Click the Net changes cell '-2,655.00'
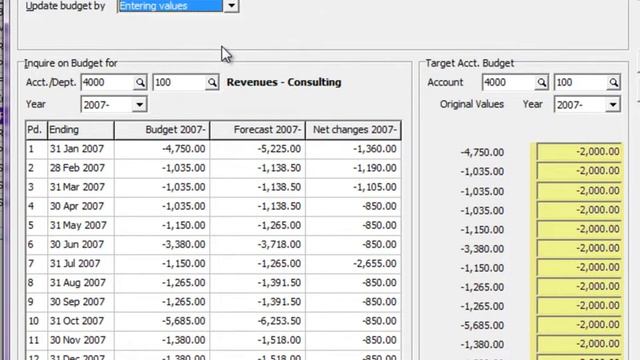Screen dimensions: 640x360 (x=353, y=264)
